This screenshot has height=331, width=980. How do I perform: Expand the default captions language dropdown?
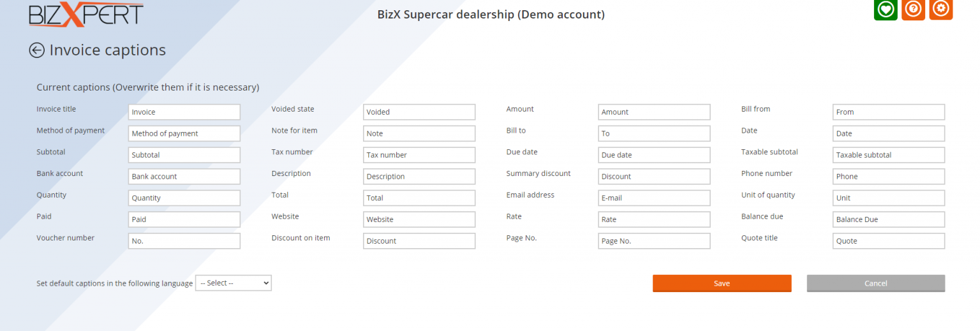tap(233, 283)
